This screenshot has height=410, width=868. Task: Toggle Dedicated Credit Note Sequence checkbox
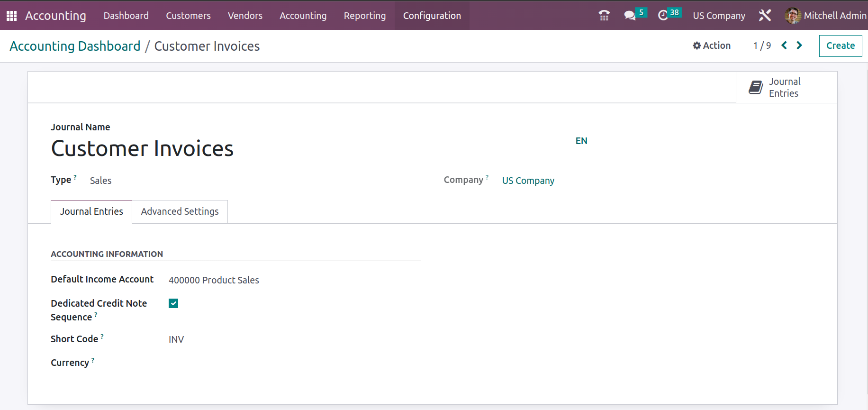pos(173,303)
